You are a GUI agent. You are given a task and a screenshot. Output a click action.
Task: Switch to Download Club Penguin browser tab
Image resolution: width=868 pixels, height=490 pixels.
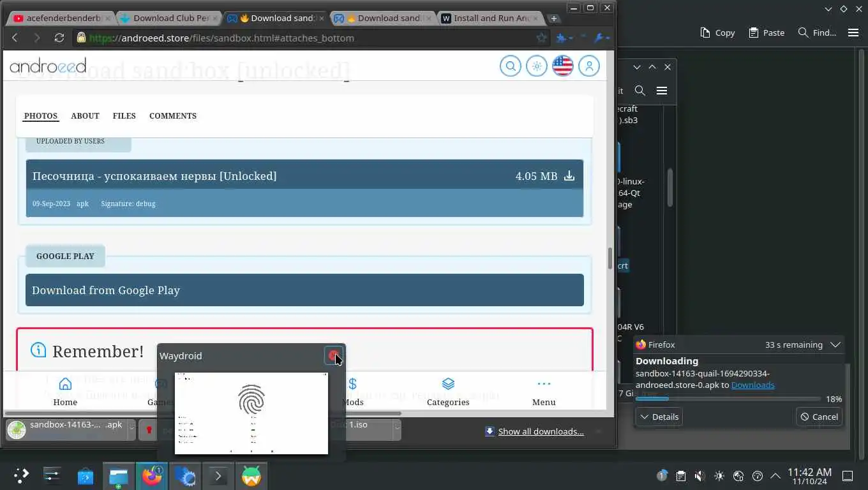click(168, 19)
